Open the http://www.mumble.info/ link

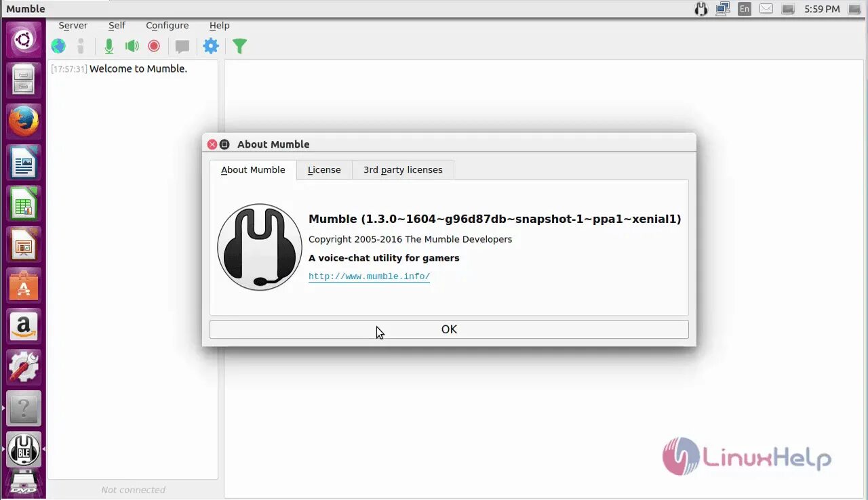pos(369,276)
